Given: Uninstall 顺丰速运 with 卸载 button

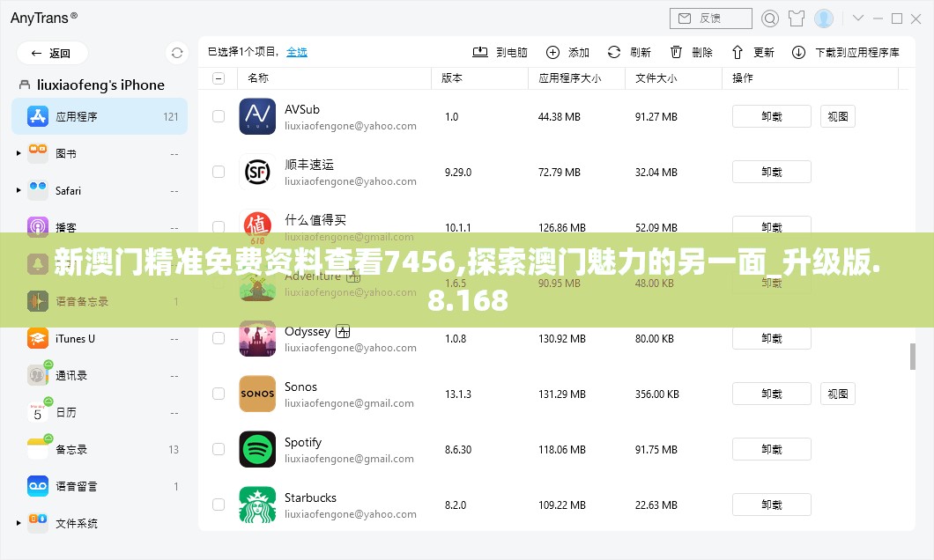Looking at the screenshot, I should point(771,172).
